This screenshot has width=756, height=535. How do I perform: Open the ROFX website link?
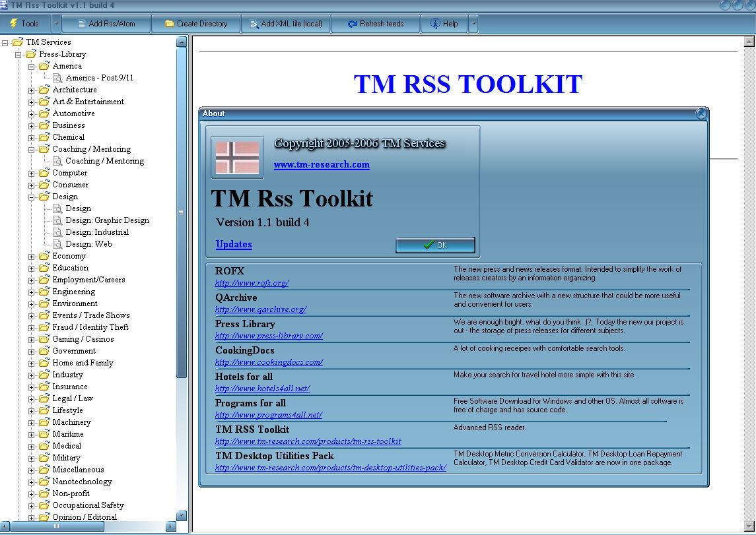click(252, 283)
